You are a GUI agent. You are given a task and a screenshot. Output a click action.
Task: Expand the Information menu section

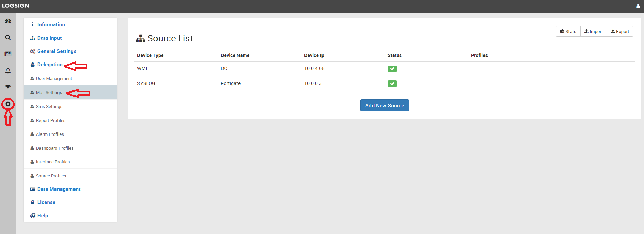[51, 25]
